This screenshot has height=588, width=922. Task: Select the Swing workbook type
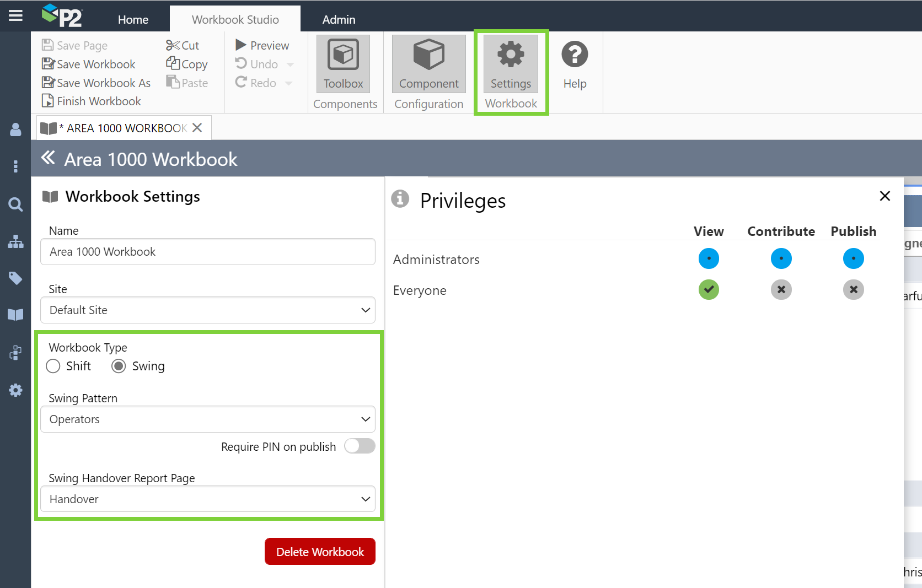coord(119,366)
